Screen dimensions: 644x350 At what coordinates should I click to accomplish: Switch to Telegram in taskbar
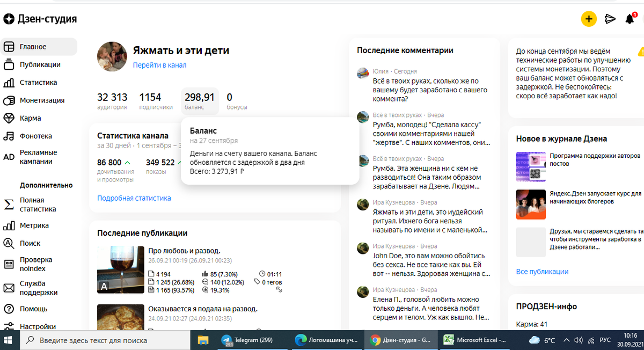click(252, 340)
